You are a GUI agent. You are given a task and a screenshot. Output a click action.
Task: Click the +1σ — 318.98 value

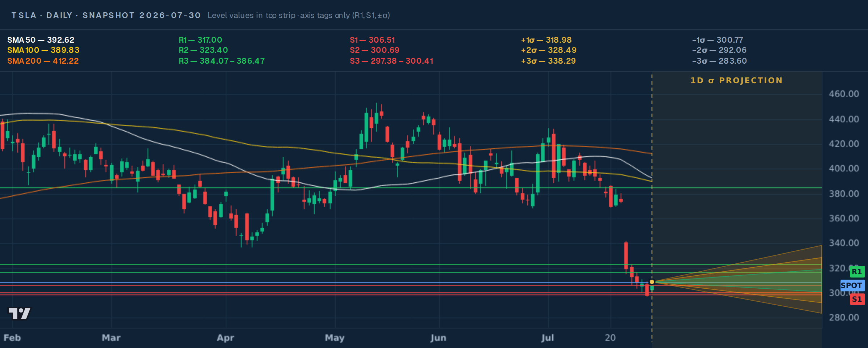[546, 40]
